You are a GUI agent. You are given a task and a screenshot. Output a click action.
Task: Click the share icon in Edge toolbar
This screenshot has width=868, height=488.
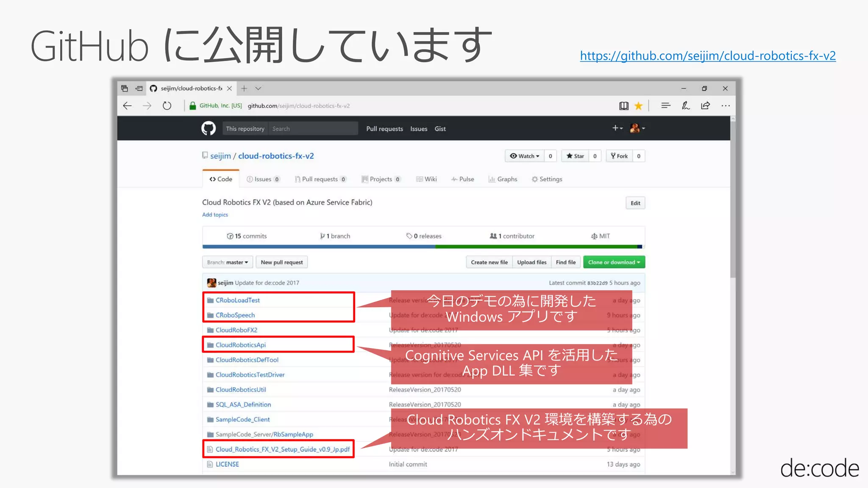[705, 105]
